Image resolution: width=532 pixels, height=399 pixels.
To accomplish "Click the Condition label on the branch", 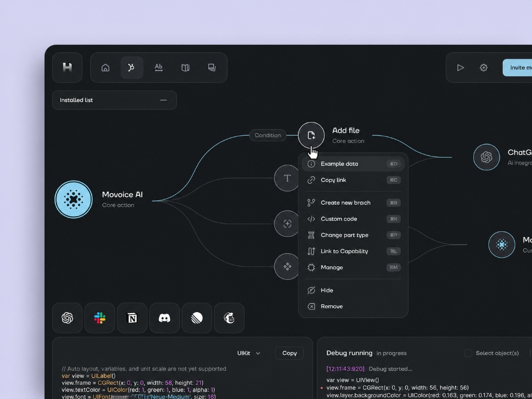I will pyautogui.click(x=268, y=135).
